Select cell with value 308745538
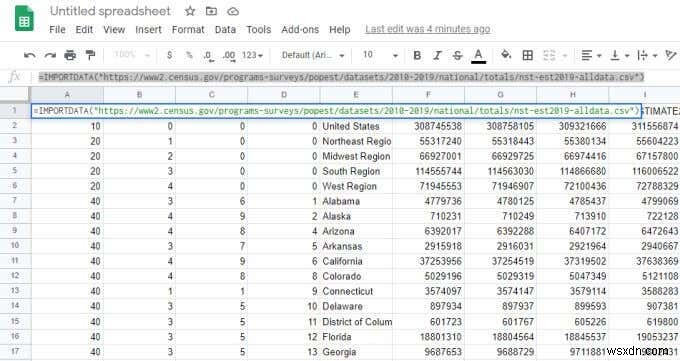 pyautogui.click(x=428, y=126)
